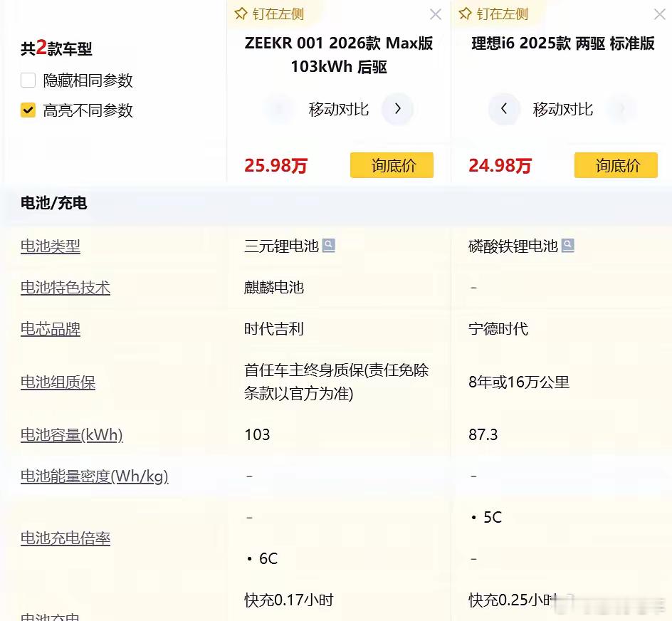Click the 24.98万 price

(500, 165)
